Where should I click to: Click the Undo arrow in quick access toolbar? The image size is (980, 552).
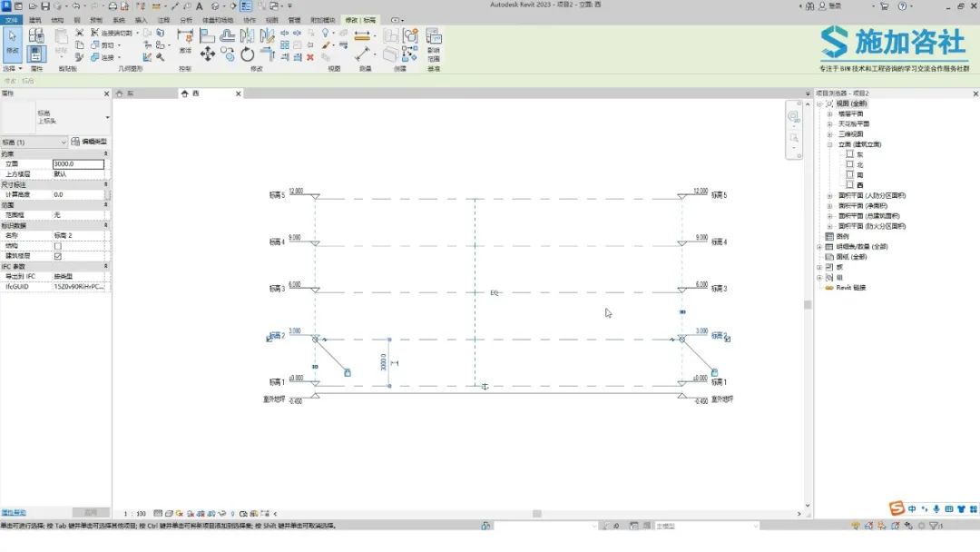pos(75,6)
